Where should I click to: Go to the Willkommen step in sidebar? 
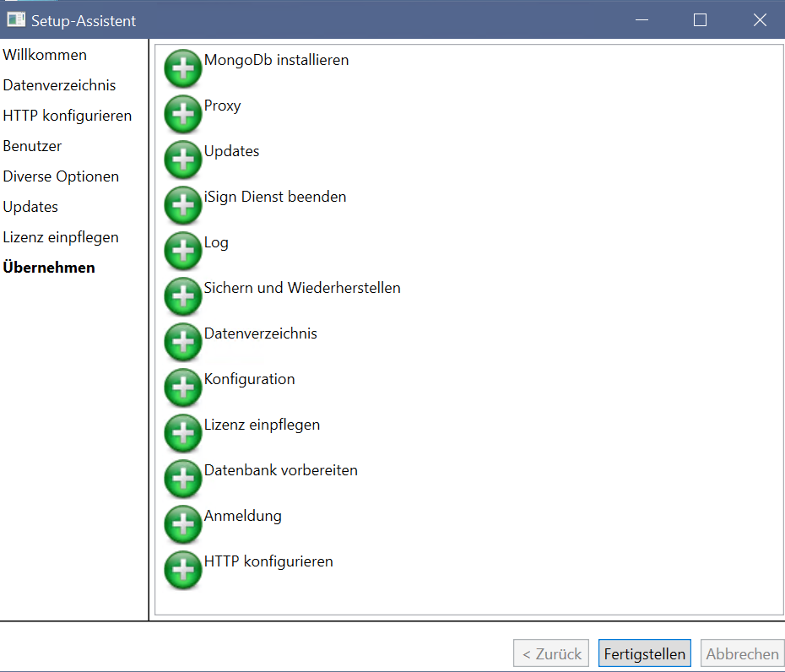coord(45,55)
